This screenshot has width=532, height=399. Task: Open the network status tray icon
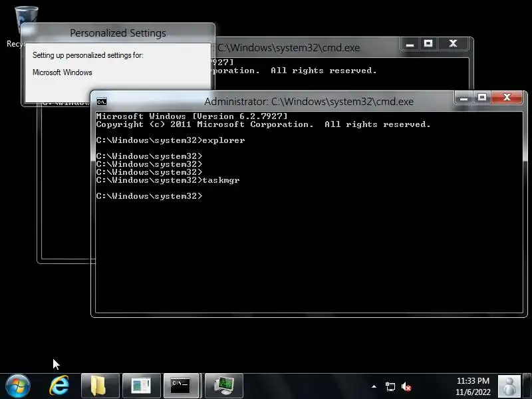(x=390, y=386)
